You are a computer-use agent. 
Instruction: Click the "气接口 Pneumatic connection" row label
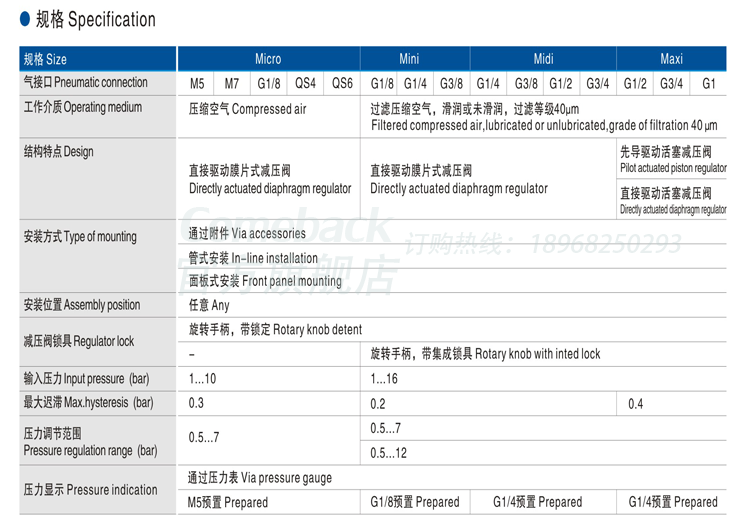click(x=86, y=82)
